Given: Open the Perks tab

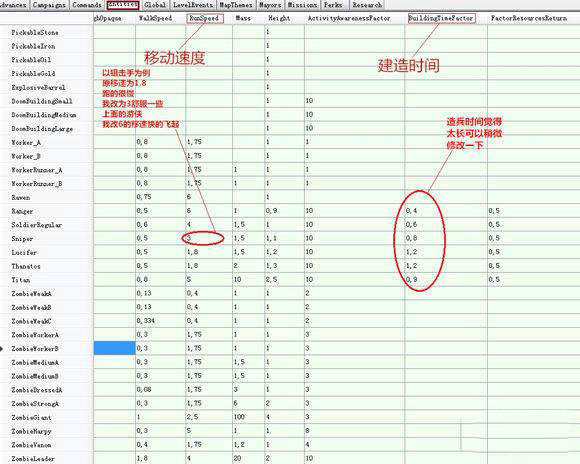Looking at the screenshot, I should (333, 5).
